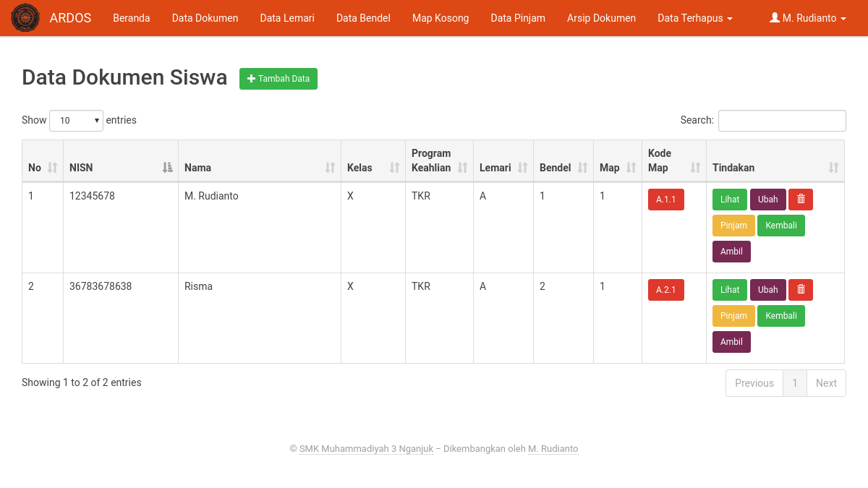Click the A.1.1 map code badge
Image resolution: width=868 pixels, height=488 pixels.
click(x=665, y=200)
